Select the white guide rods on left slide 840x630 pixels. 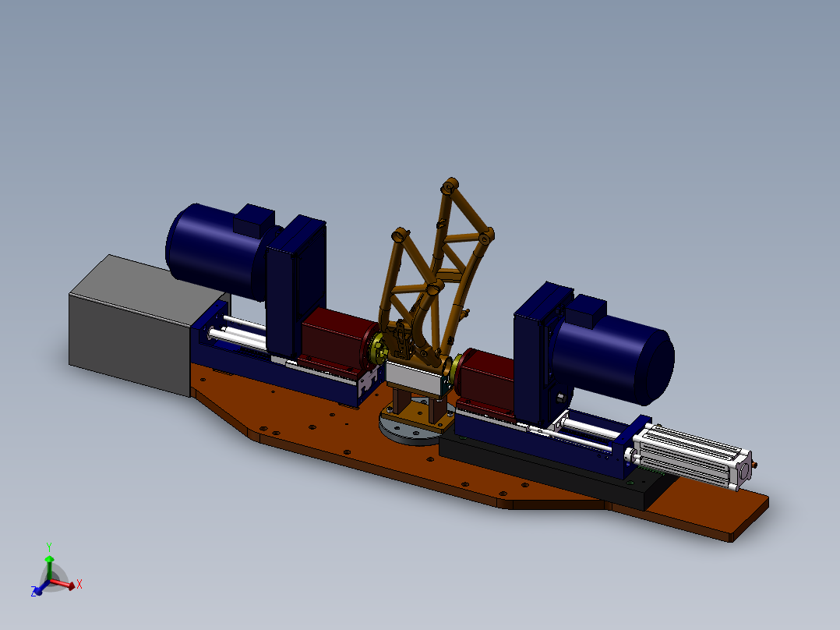[238, 335]
